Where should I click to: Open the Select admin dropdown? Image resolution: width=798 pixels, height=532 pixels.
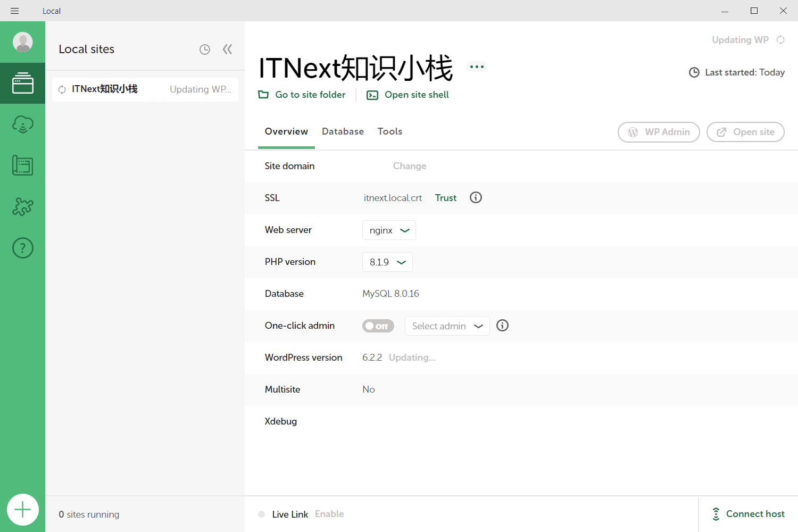447,326
